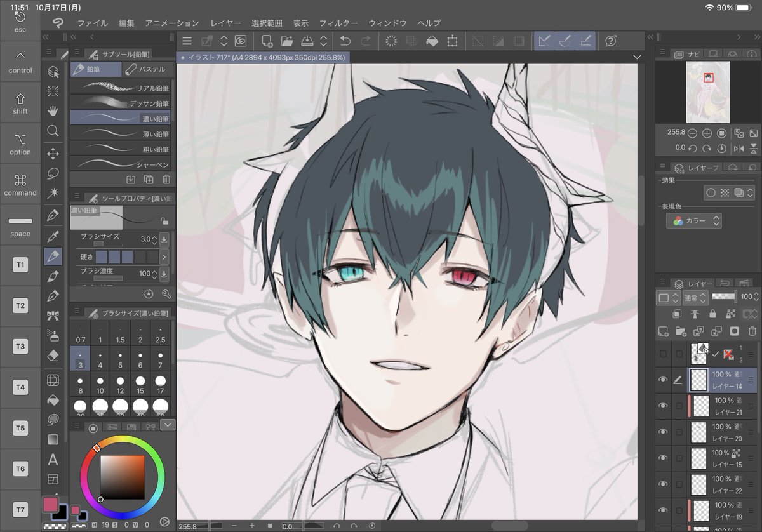Toggle the unlock icon on brush preview
Viewport: 762px width, 532px height.
(164, 222)
